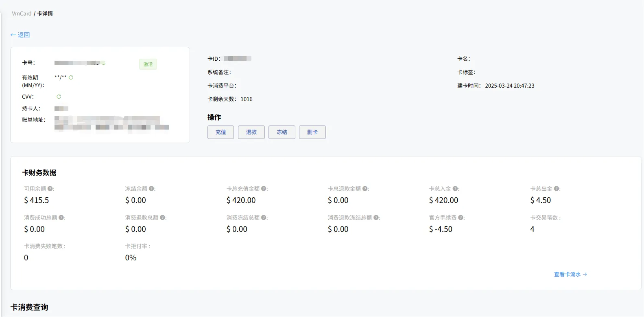The image size is (644, 317).
Task: Click the refresh icon next to CVV
Action: [x=59, y=97]
